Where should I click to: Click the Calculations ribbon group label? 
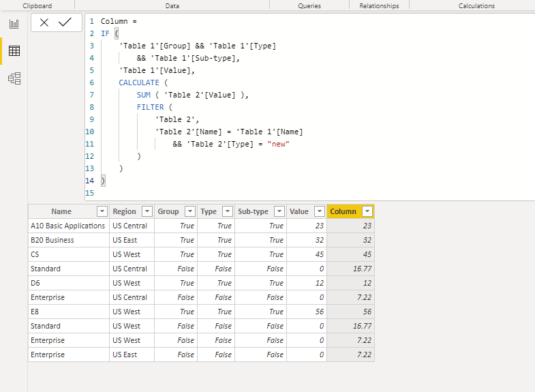coord(476,6)
